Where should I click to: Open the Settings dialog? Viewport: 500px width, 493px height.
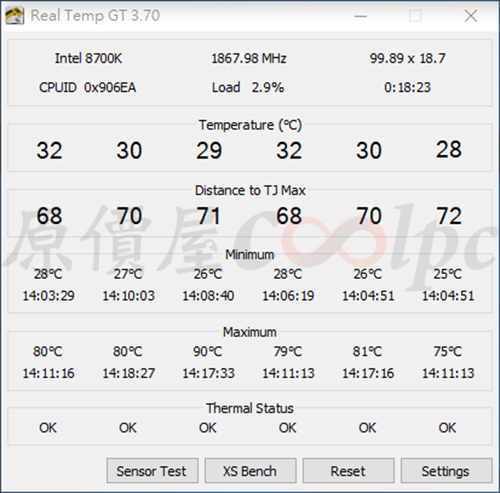coord(446,471)
